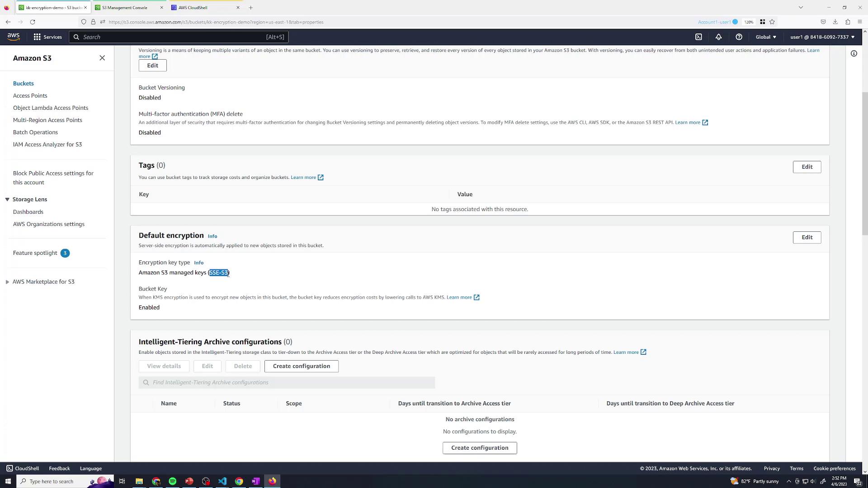
Task: Open Access Points in the sidebar
Action: 30,96
